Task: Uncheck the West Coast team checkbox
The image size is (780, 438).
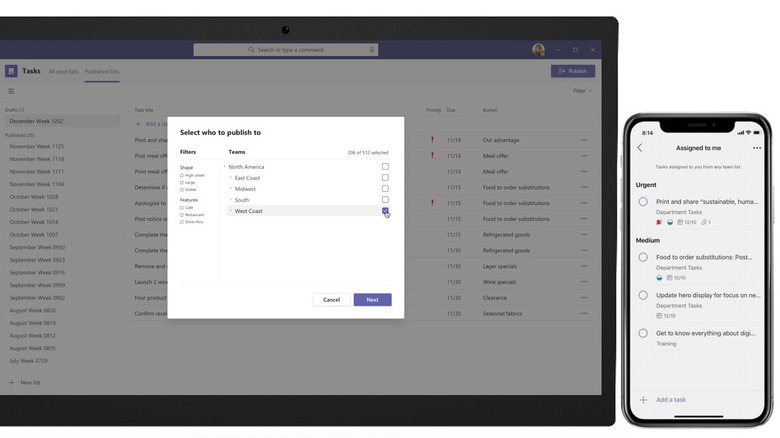Action: (x=385, y=211)
